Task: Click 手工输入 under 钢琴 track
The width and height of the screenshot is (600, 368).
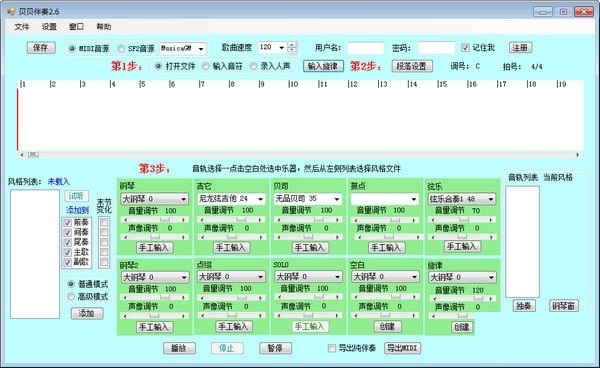Action: tap(154, 248)
